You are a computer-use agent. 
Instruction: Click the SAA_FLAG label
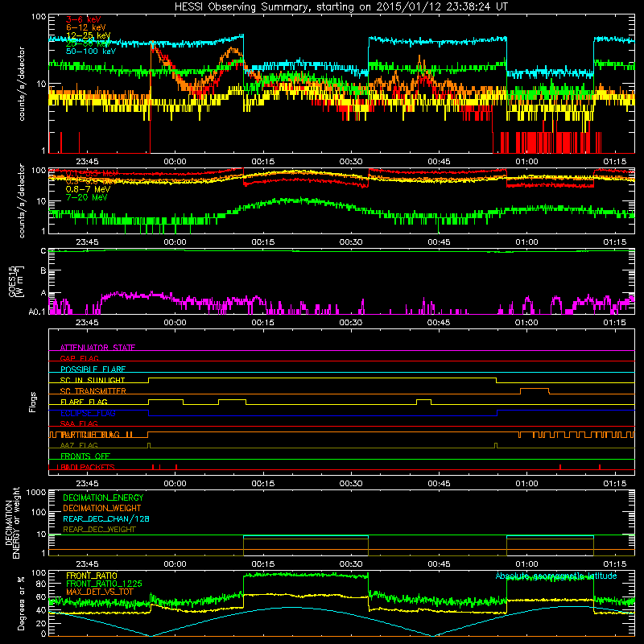(79, 423)
